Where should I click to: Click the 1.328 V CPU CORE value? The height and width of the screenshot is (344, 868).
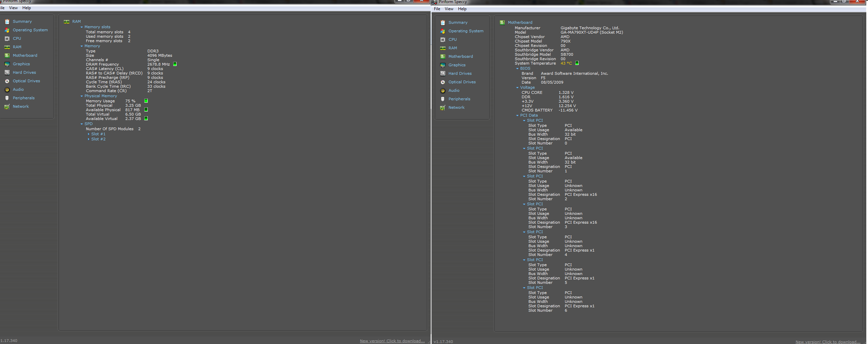click(566, 92)
